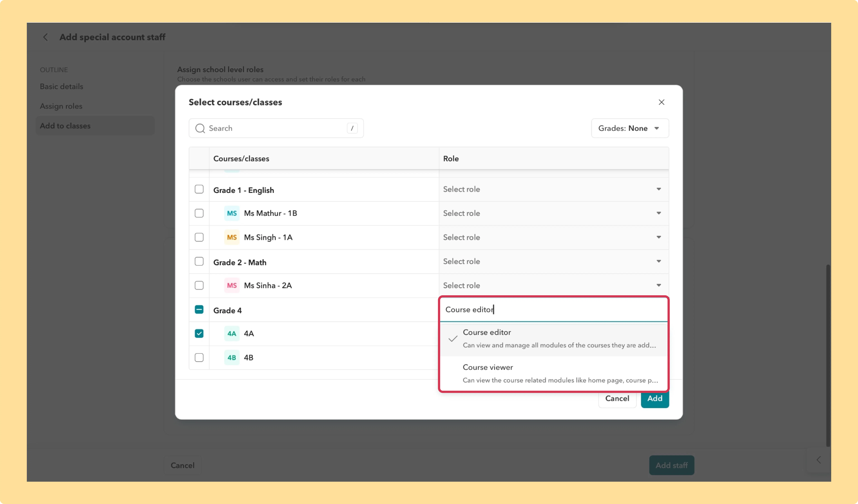858x504 pixels.
Task: Click the Assign school level roles heading
Action: coord(220,69)
